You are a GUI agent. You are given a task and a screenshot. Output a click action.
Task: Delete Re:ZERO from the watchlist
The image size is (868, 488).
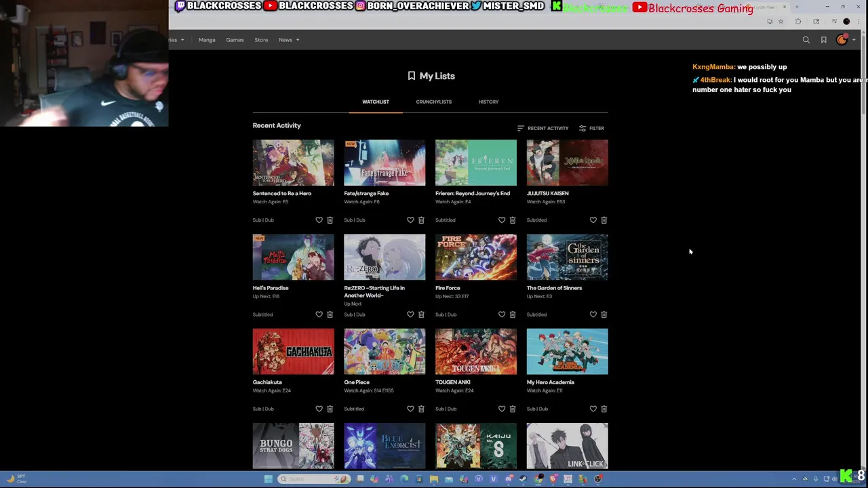421,314
